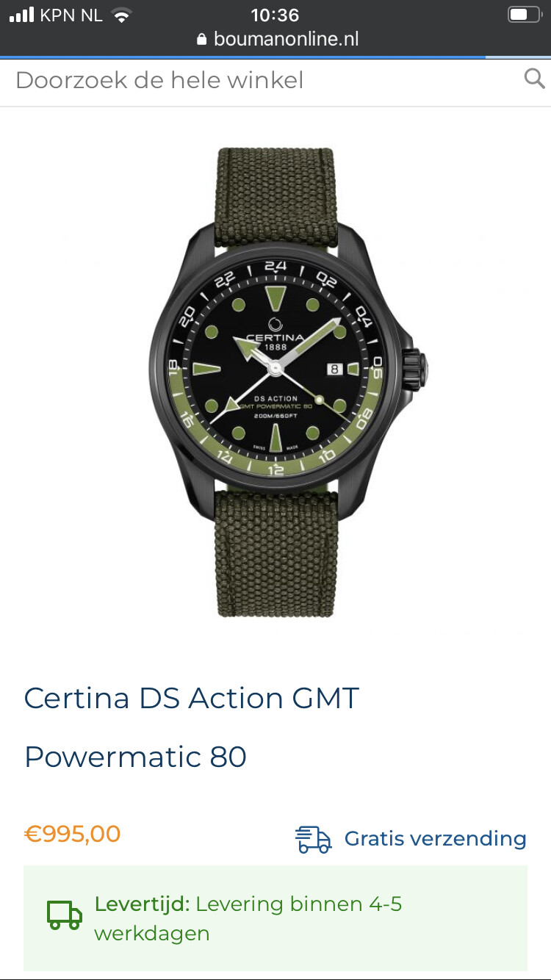
Task: Tap the page loading progress bar
Action: coord(275,57)
